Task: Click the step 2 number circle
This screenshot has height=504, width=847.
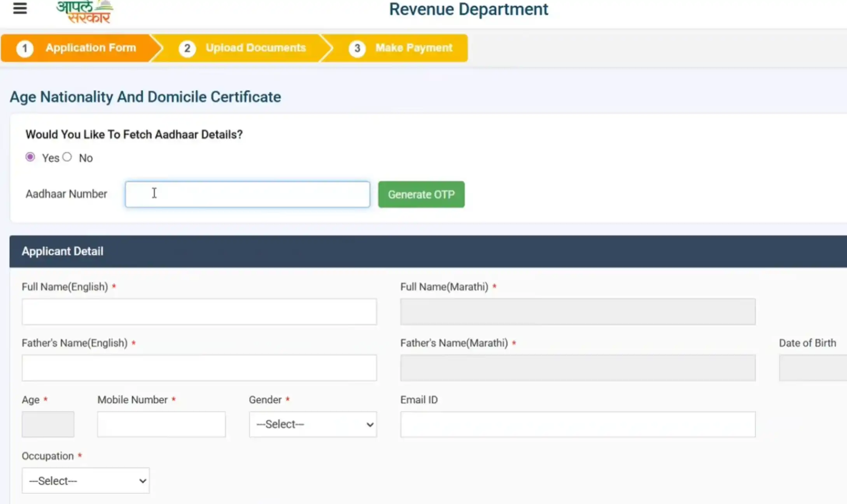Action: [x=187, y=48]
